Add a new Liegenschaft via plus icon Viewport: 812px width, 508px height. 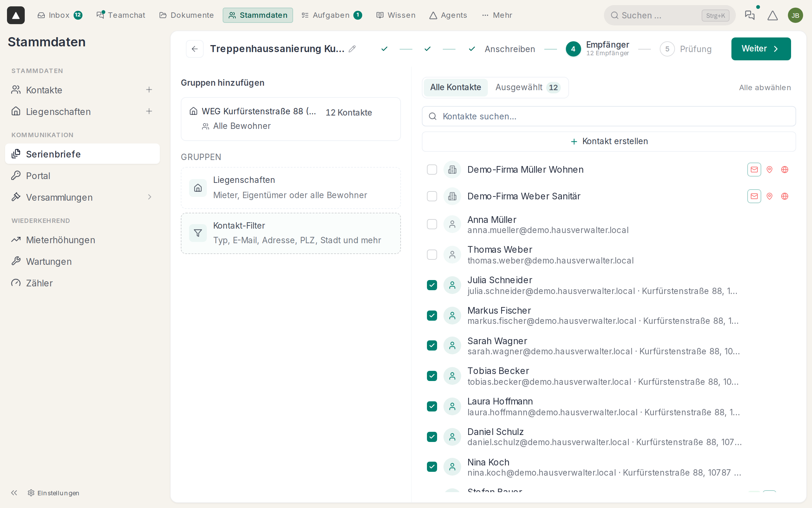point(149,111)
